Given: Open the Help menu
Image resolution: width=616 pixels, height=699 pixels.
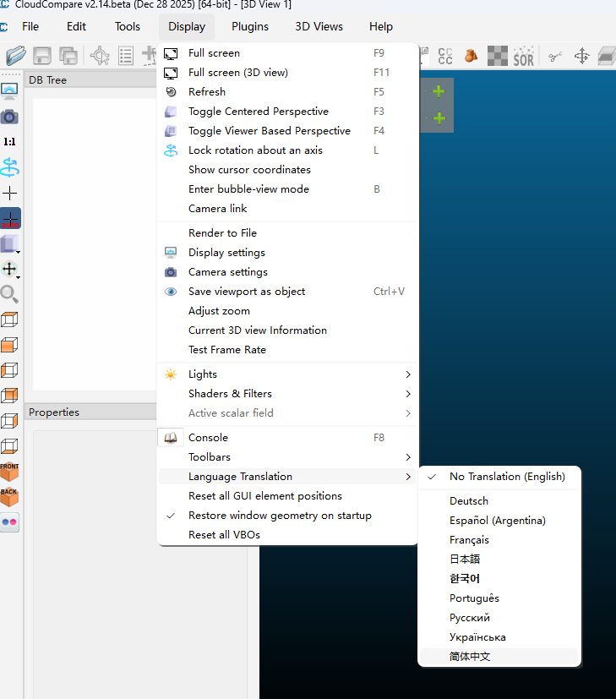Looking at the screenshot, I should pos(381,27).
